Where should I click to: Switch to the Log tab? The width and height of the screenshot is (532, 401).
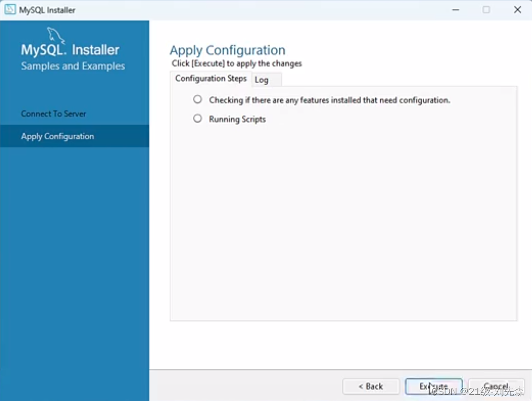tap(262, 80)
